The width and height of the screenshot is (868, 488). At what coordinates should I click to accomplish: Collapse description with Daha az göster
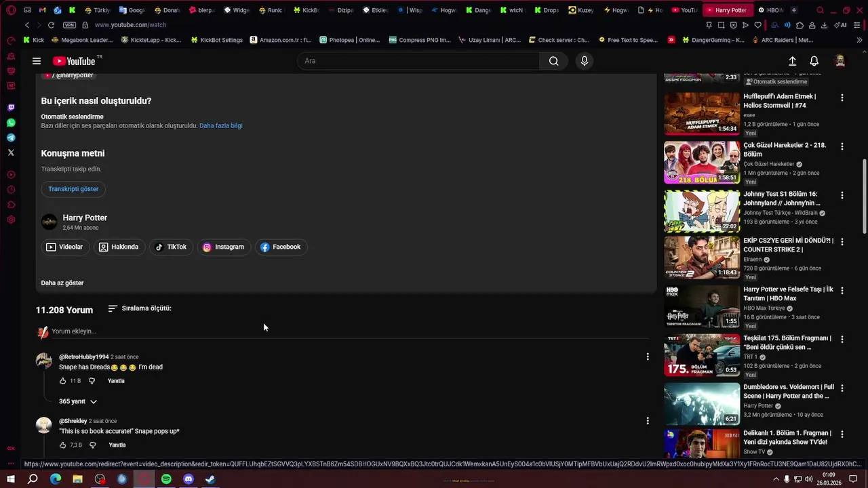coord(62,283)
